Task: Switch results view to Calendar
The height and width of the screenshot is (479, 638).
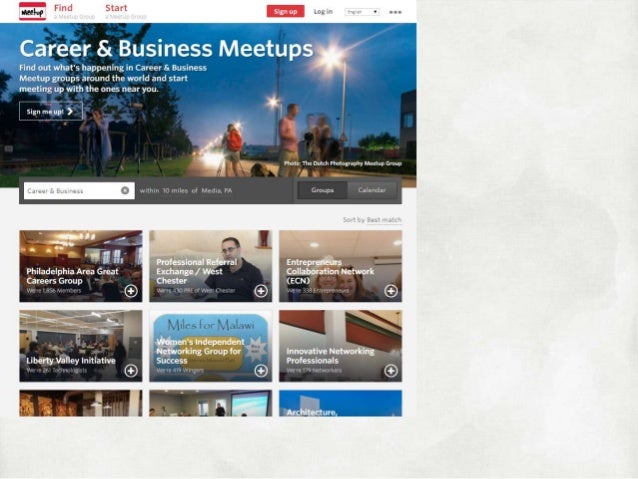Action: 372,190
